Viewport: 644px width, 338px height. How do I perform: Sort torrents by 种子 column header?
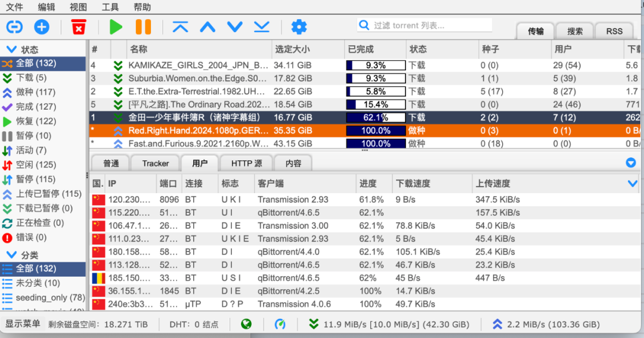[x=515, y=49]
